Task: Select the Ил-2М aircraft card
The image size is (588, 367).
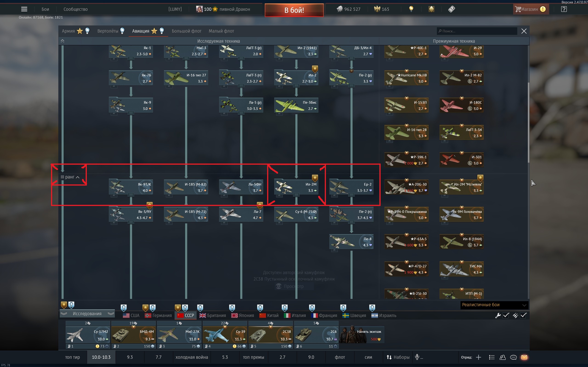Action: (x=296, y=187)
